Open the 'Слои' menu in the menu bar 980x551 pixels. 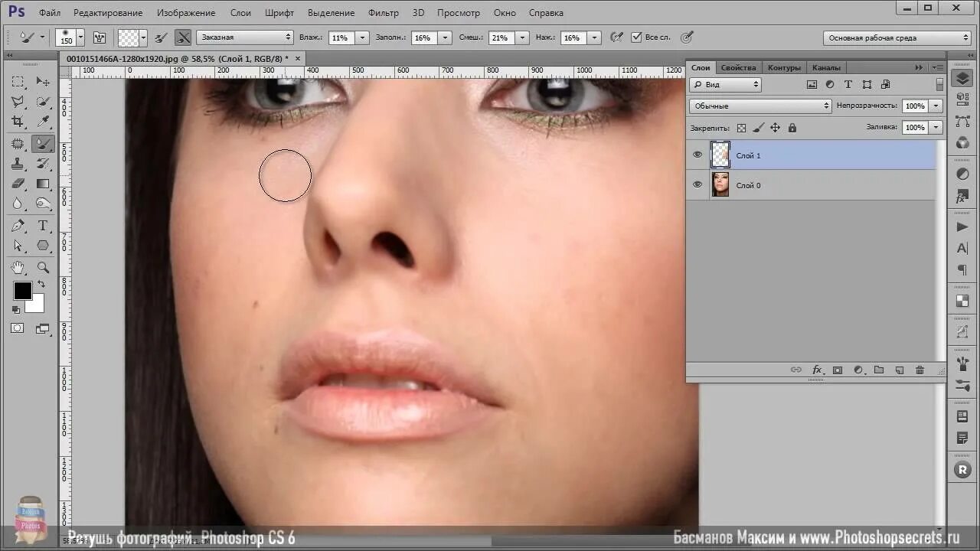pos(240,13)
